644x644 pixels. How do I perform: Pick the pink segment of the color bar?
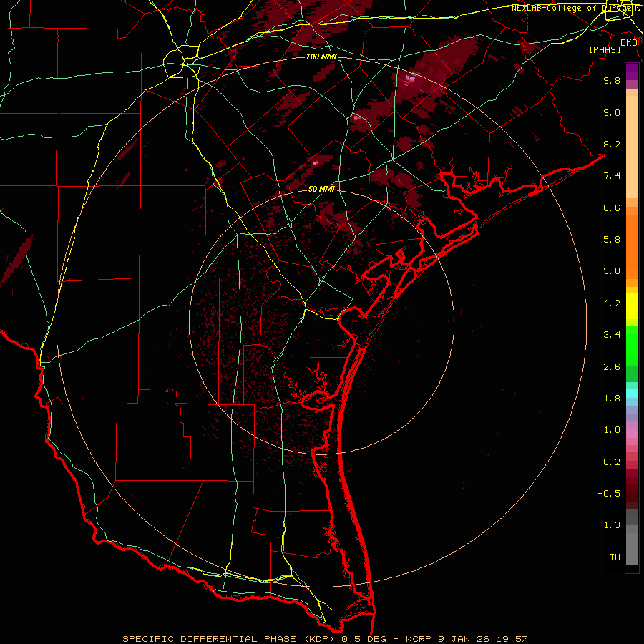pyautogui.click(x=632, y=434)
